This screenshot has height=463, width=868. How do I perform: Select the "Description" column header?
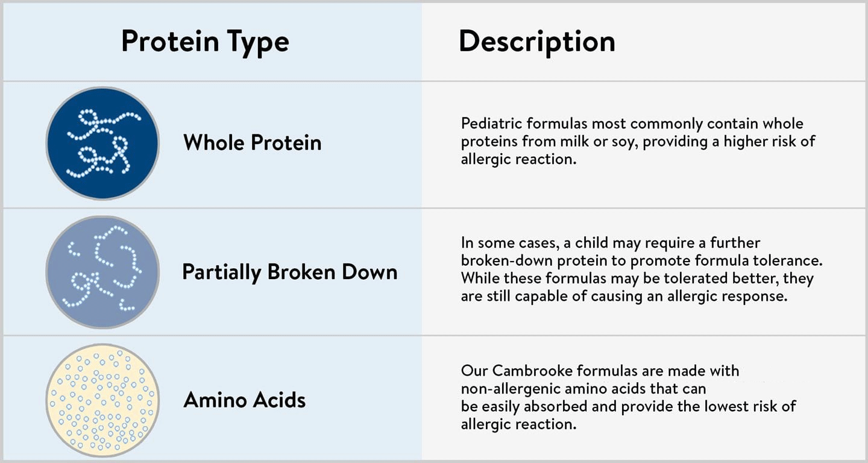tap(536, 41)
